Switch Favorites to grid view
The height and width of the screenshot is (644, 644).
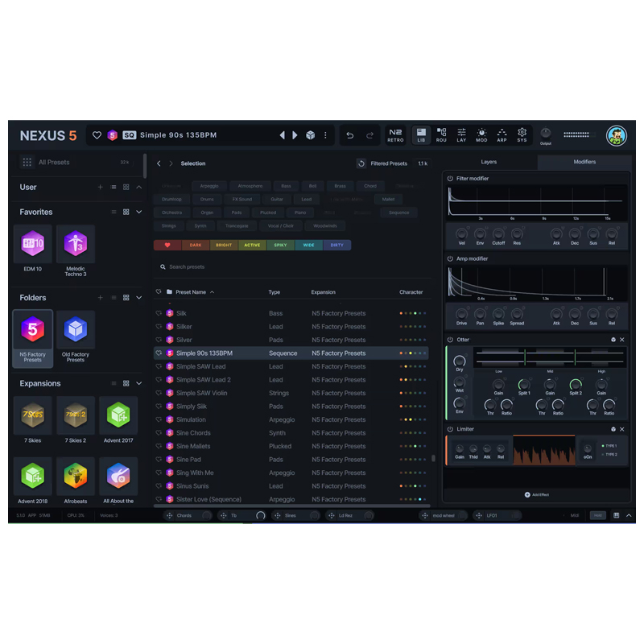pyautogui.click(x=126, y=212)
